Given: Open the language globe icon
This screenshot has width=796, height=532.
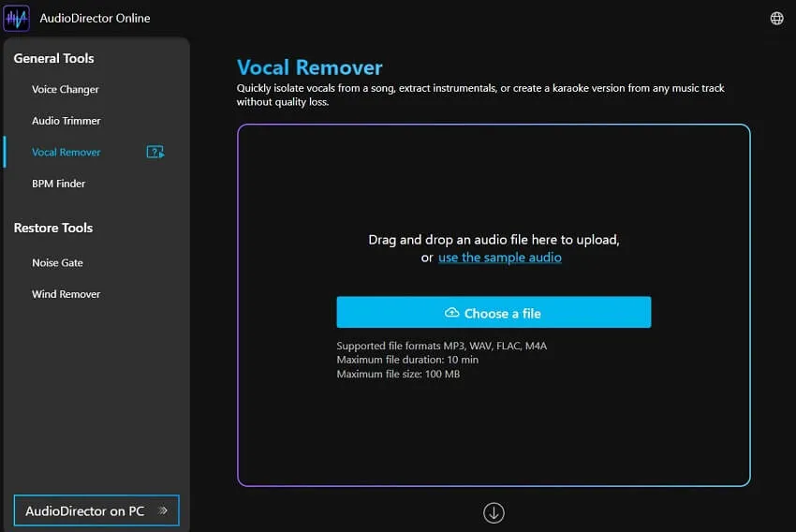Looking at the screenshot, I should click(776, 19).
